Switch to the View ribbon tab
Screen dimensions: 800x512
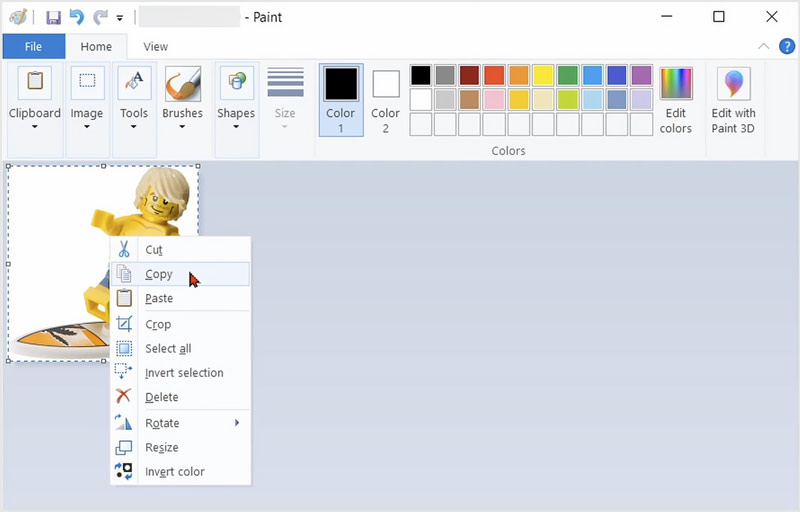pos(155,46)
